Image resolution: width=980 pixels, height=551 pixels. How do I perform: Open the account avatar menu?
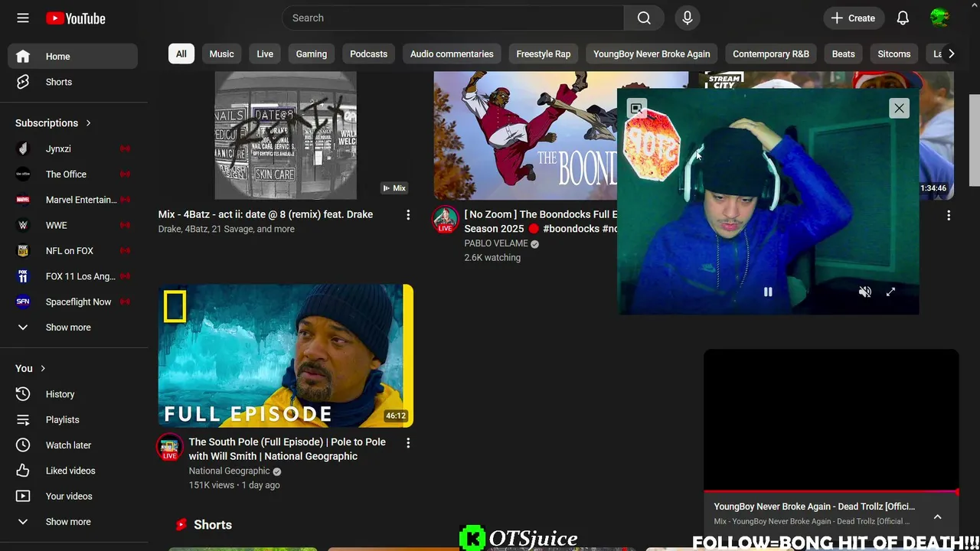[939, 18]
